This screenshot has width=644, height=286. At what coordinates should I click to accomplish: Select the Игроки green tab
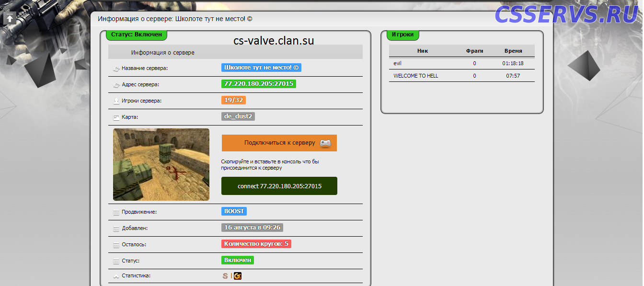(402, 34)
